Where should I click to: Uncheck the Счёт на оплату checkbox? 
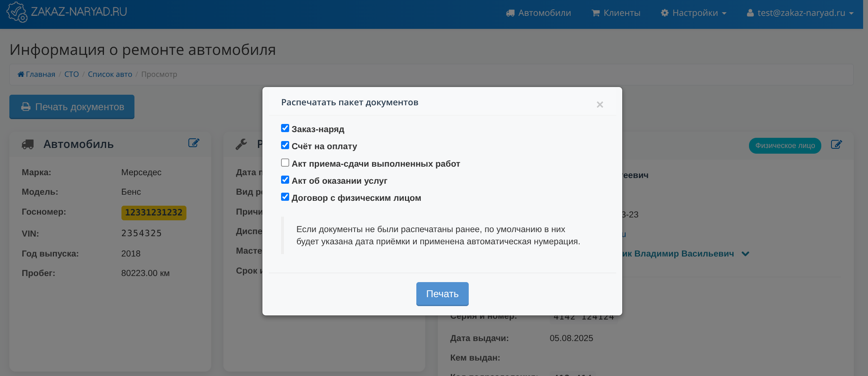285,146
